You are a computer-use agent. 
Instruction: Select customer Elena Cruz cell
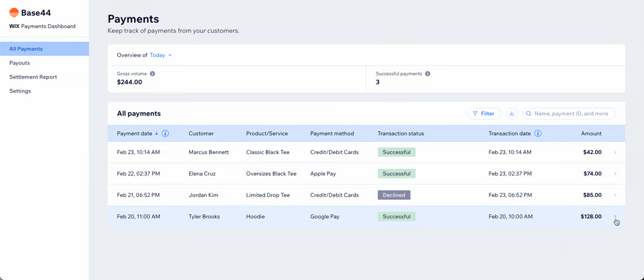click(x=202, y=174)
